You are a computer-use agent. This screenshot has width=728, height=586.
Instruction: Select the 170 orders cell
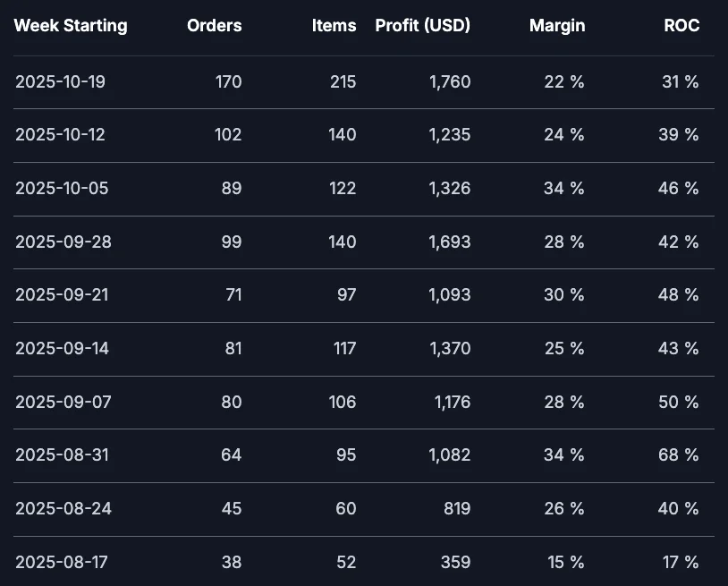point(228,82)
